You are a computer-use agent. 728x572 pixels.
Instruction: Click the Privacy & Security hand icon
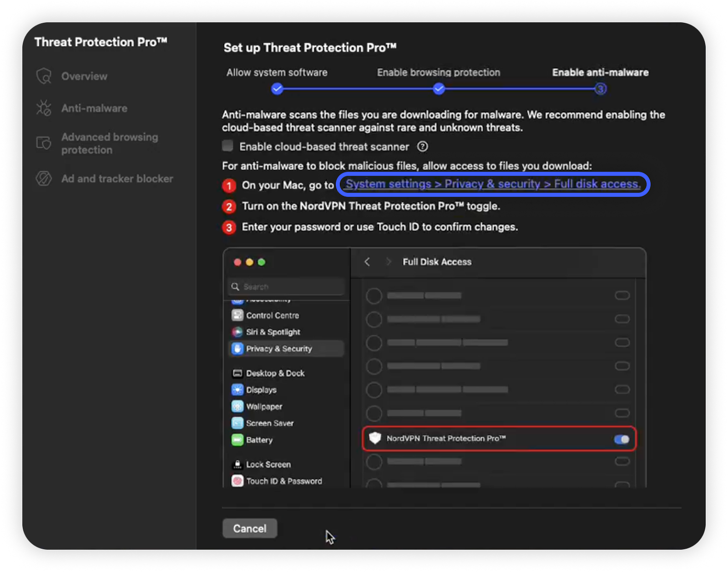click(x=237, y=349)
